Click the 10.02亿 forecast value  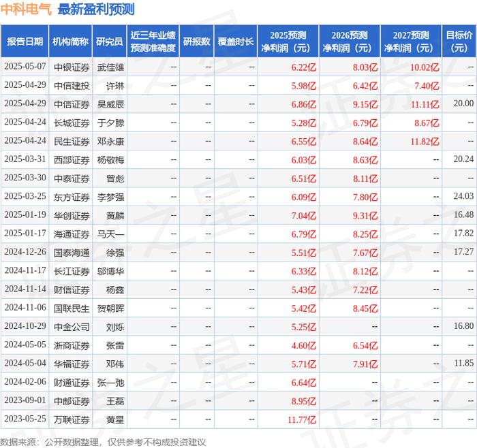click(x=425, y=67)
